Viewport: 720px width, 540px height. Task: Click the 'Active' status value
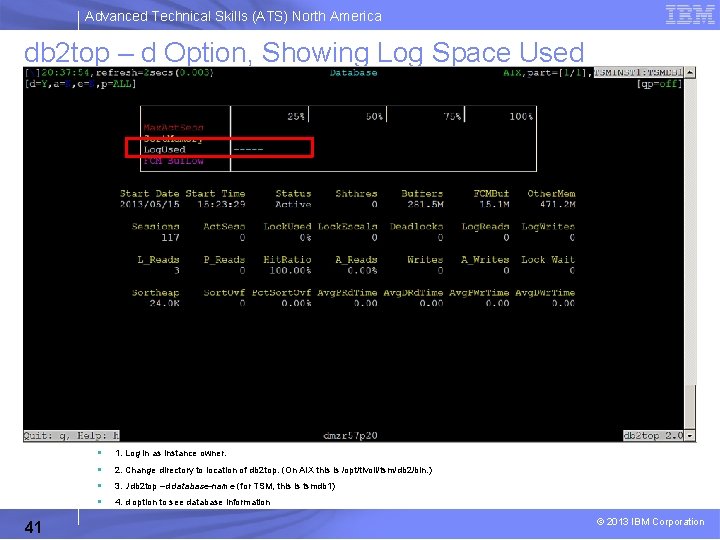pyautogui.click(x=293, y=204)
